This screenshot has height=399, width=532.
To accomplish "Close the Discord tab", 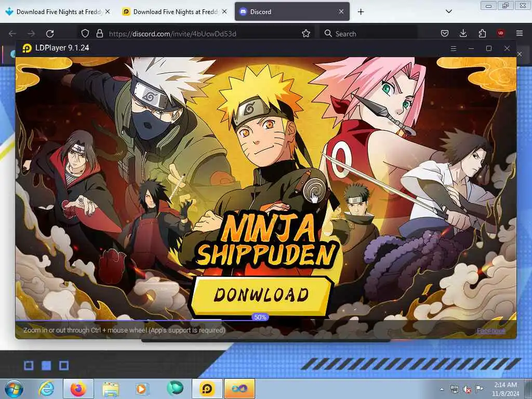I will click(341, 11).
